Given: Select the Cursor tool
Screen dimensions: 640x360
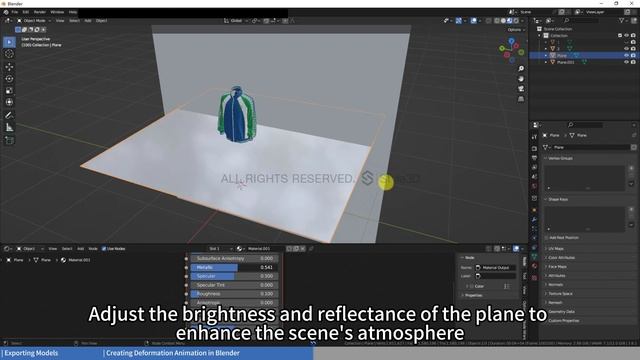Looking at the screenshot, I should [x=9, y=53].
